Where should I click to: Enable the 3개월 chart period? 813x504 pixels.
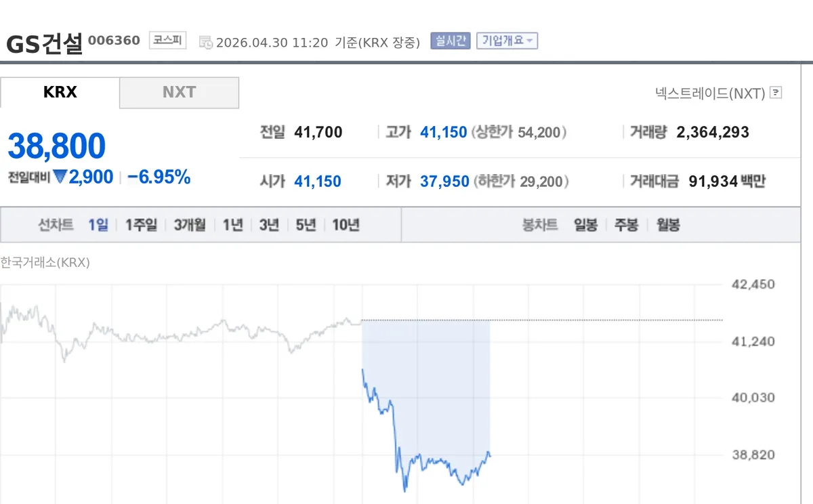point(188,224)
